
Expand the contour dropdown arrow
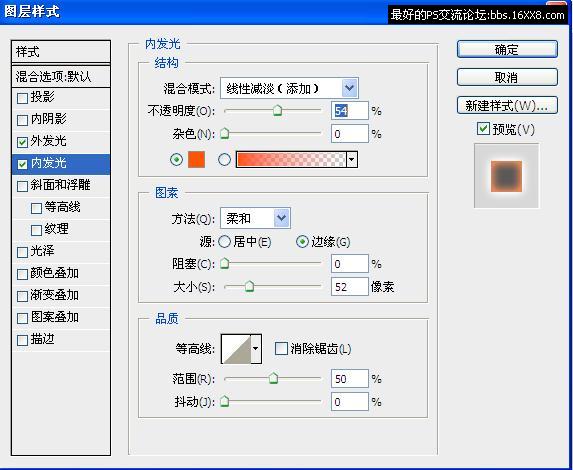[x=256, y=349]
